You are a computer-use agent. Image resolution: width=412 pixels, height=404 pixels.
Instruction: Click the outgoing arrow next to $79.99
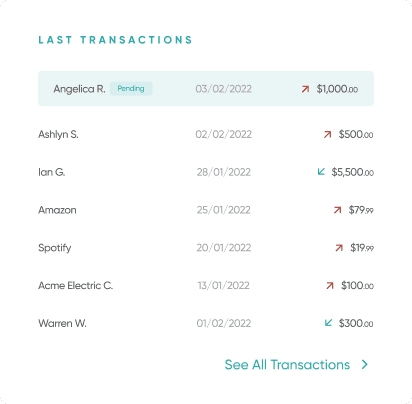point(337,210)
